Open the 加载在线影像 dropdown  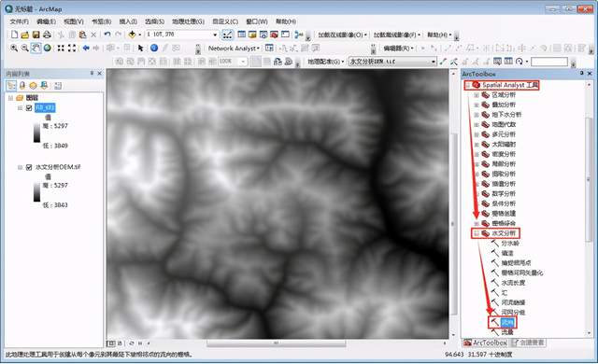coord(343,35)
